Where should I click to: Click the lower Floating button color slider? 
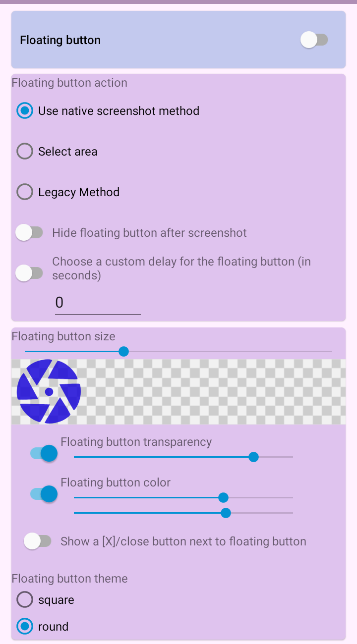[x=183, y=513]
